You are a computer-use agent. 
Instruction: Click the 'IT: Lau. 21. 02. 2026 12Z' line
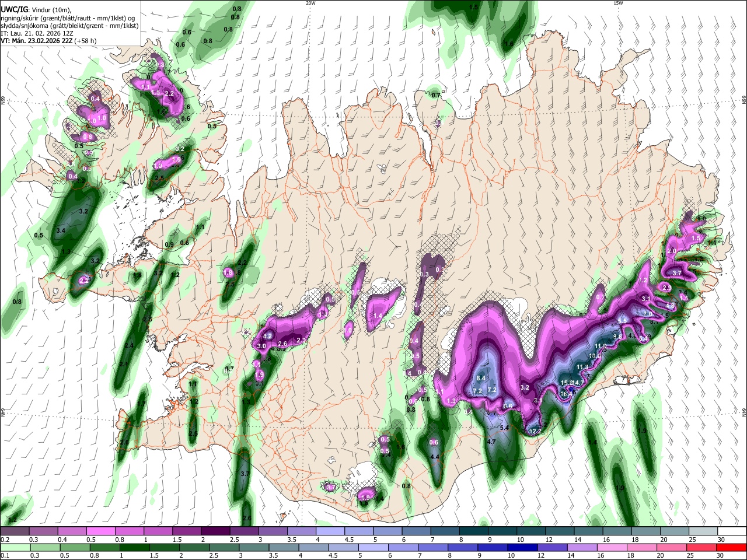pyautogui.click(x=37, y=33)
